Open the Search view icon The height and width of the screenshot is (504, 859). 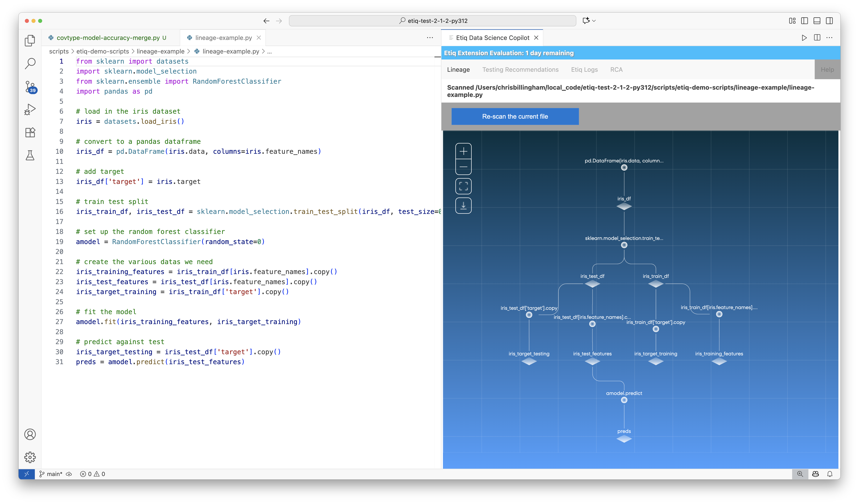[30, 63]
